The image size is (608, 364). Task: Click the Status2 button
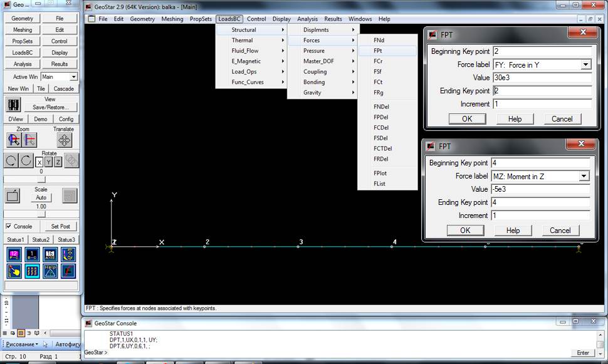pyautogui.click(x=41, y=239)
